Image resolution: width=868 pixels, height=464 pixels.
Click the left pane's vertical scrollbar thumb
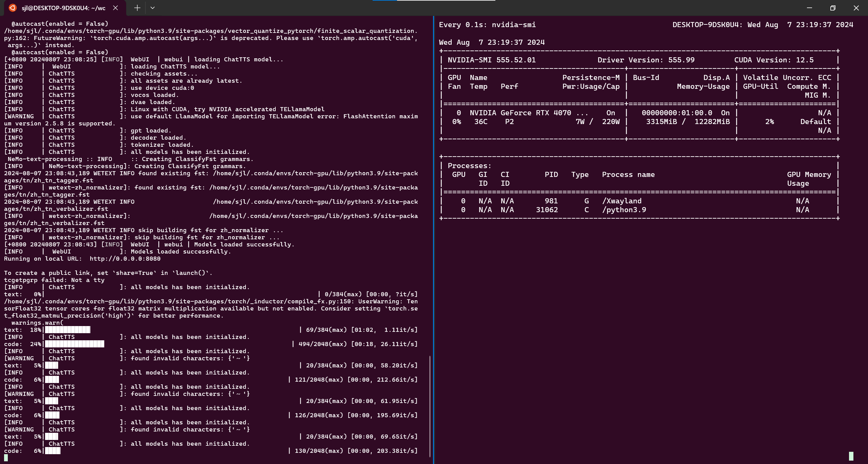(x=430, y=406)
